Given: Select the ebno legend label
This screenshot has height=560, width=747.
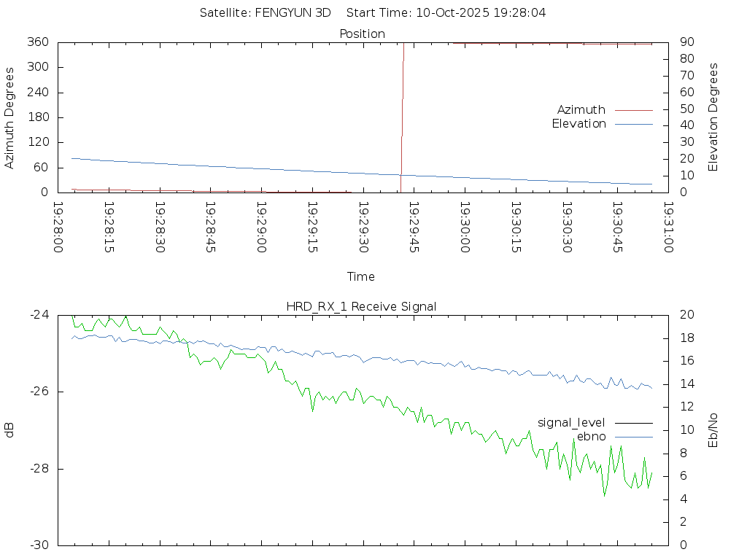Looking at the screenshot, I should click(x=591, y=436).
